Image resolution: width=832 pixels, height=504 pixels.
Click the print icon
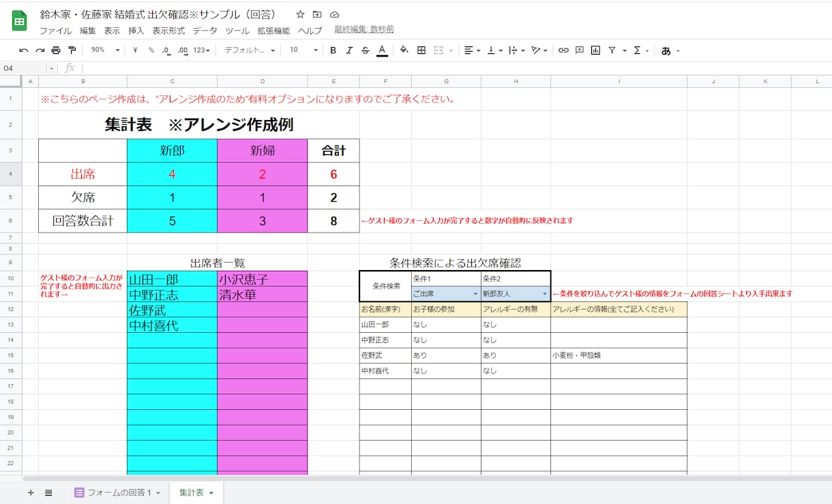point(56,50)
